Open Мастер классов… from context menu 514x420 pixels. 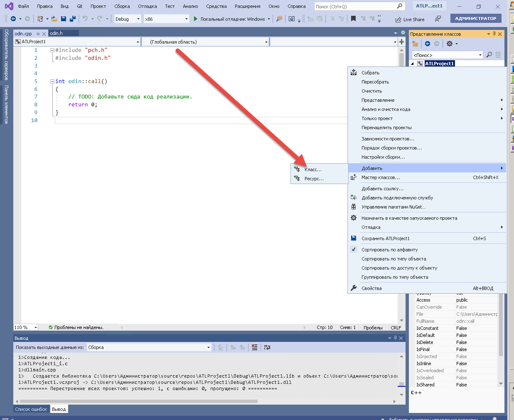[381, 177]
